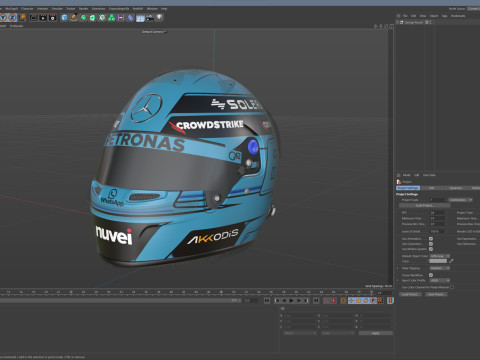Viewport: 480px width, 360px height.
Task: Toggle the Y-axis lock icon
Action: (3, 17)
